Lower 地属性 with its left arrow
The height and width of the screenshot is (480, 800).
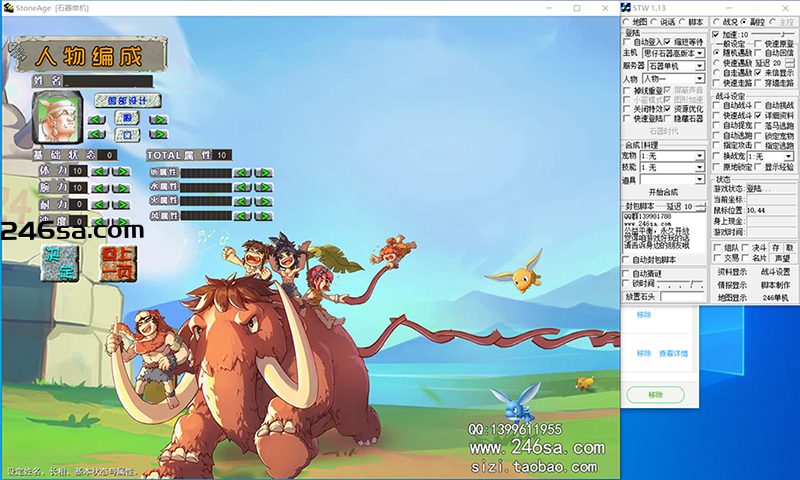tap(242, 173)
